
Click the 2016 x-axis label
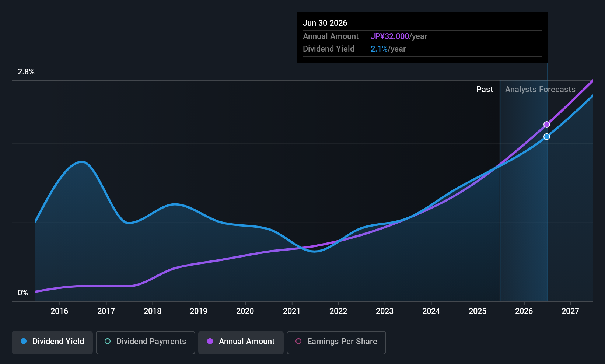(59, 311)
